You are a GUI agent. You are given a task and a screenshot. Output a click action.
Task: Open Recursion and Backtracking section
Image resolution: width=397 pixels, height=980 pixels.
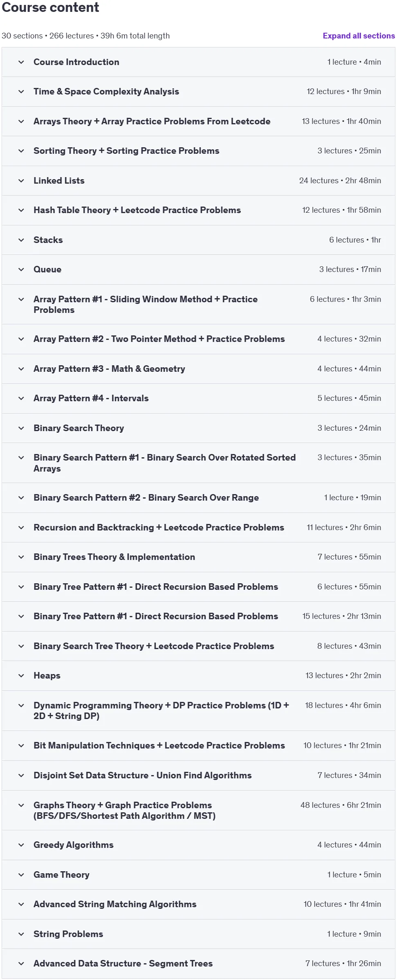pos(159,528)
